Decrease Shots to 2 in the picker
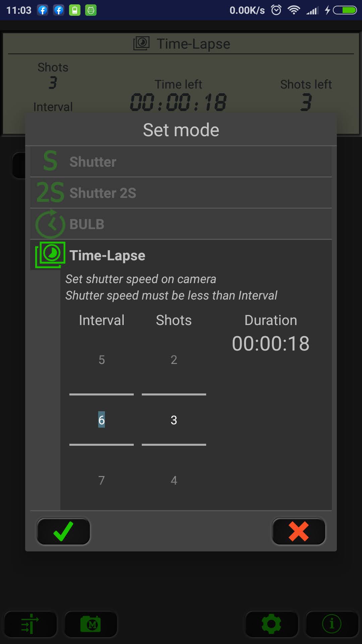362x644 pixels. 174,360
